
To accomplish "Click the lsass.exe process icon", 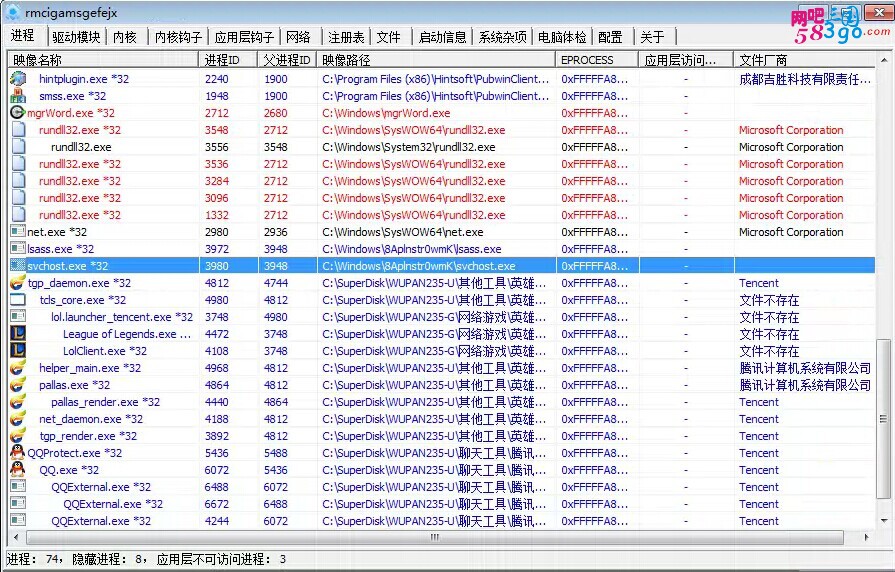I will (x=18, y=249).
